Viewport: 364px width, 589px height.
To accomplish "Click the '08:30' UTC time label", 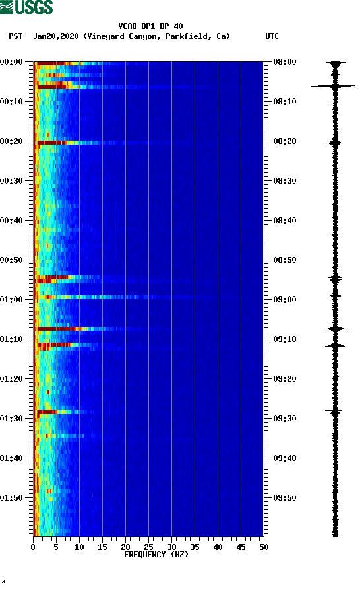I will pyautogui.click(x=285, y=181).
